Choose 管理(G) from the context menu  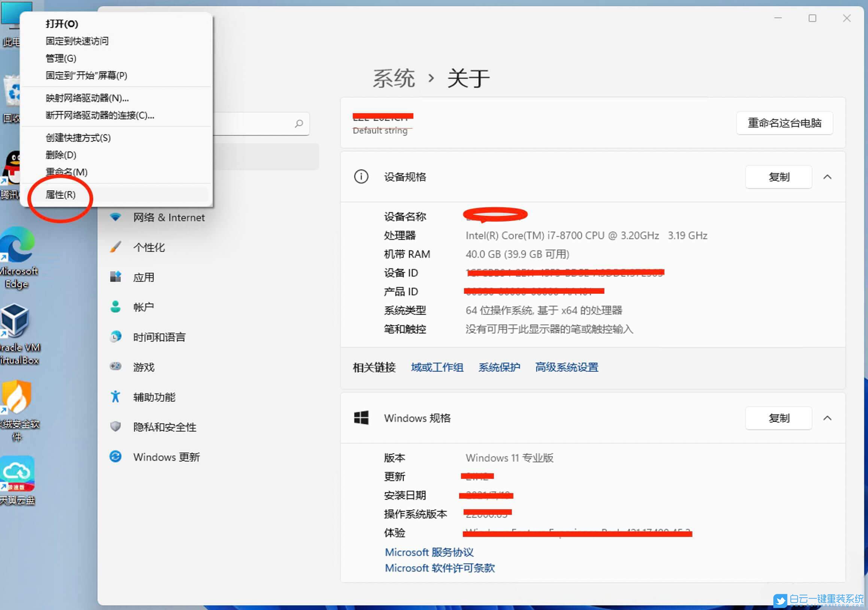[x=61, y=58]
